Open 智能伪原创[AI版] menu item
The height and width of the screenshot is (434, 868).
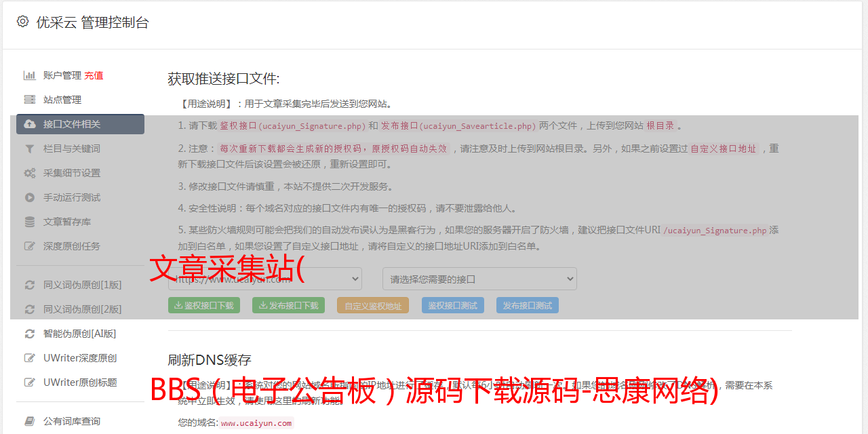pos(80,334)
